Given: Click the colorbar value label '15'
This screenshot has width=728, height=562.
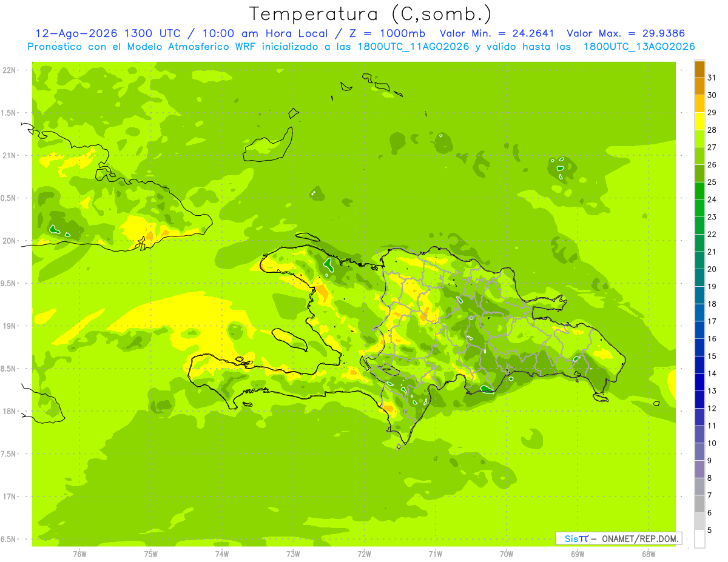Looking at the screenshot, I should 712,356.
